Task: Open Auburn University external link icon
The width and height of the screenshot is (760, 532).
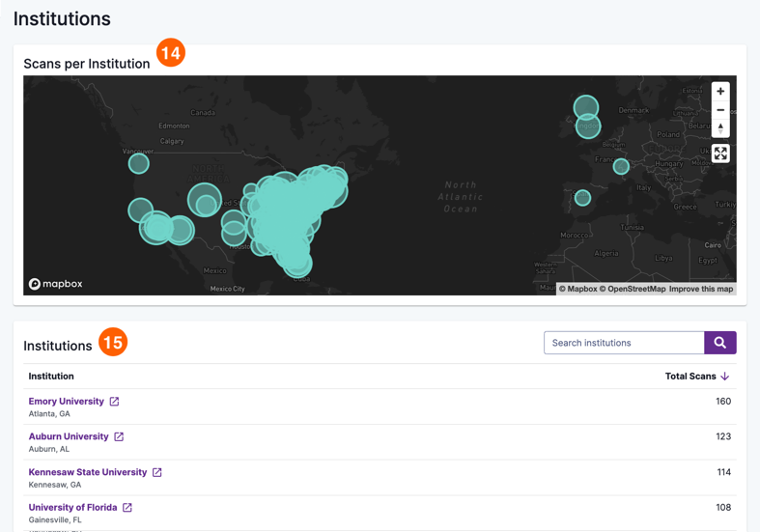Action: point(119,436)
